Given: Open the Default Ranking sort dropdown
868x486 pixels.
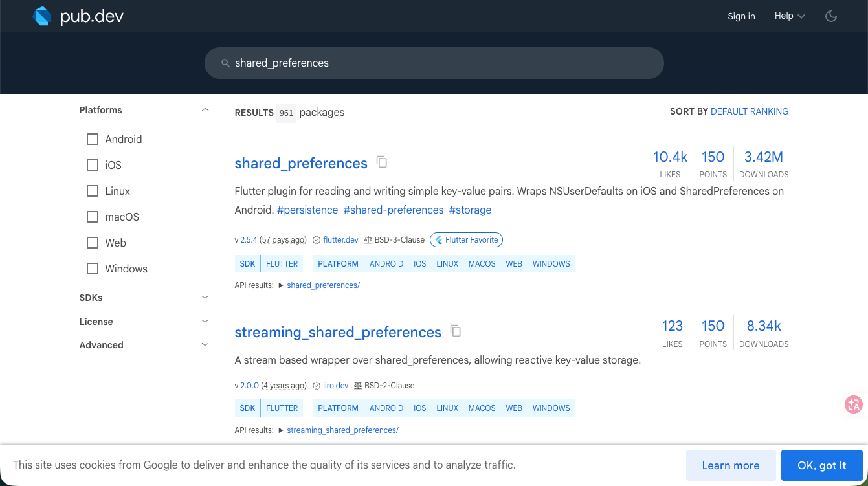Looking at the screenshot, I should tap(750, 111).
